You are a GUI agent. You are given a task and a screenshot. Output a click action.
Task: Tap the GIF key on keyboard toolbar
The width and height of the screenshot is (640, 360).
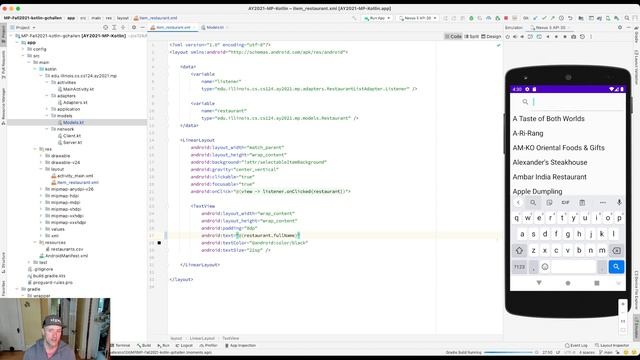565,202
